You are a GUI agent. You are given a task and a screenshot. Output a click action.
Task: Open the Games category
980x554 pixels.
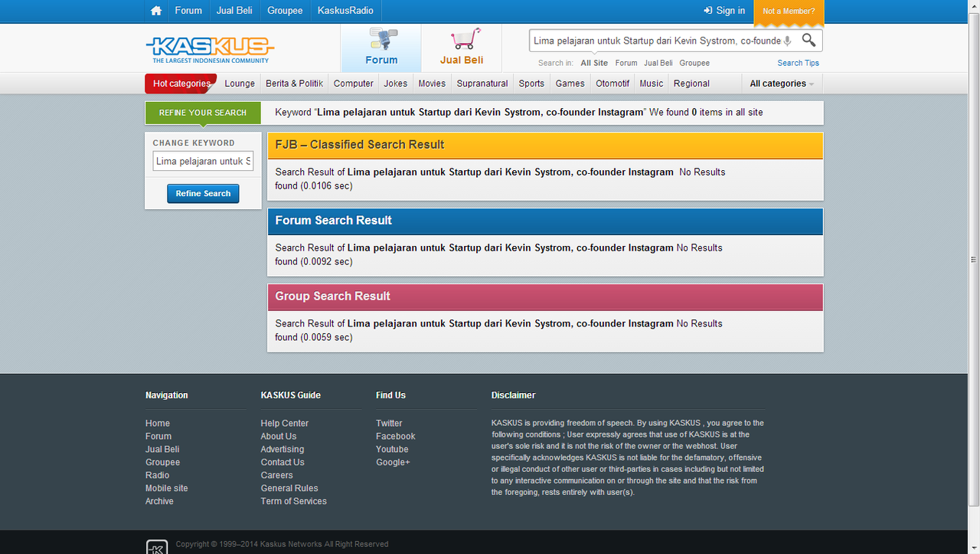(570, 84)
